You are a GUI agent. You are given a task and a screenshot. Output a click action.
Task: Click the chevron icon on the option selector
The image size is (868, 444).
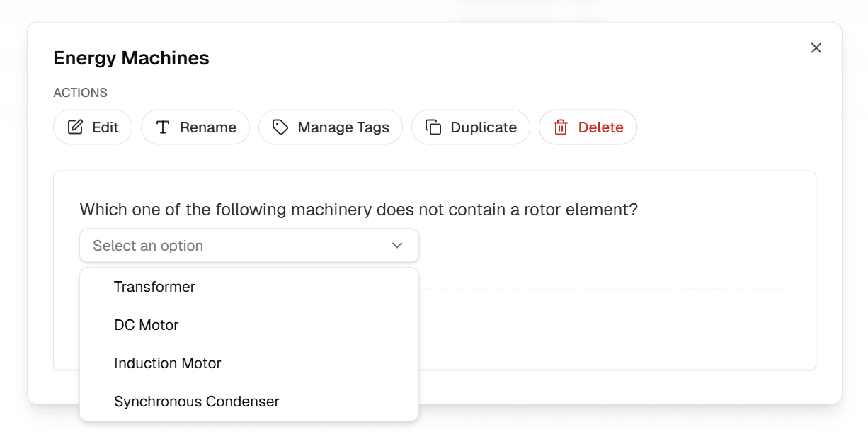(397, 245)
